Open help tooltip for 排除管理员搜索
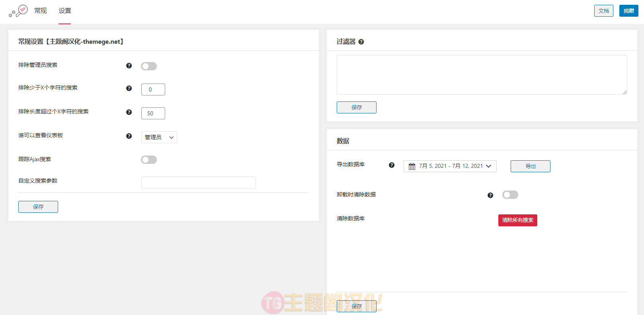644x315 pixels. coord(129,66)
